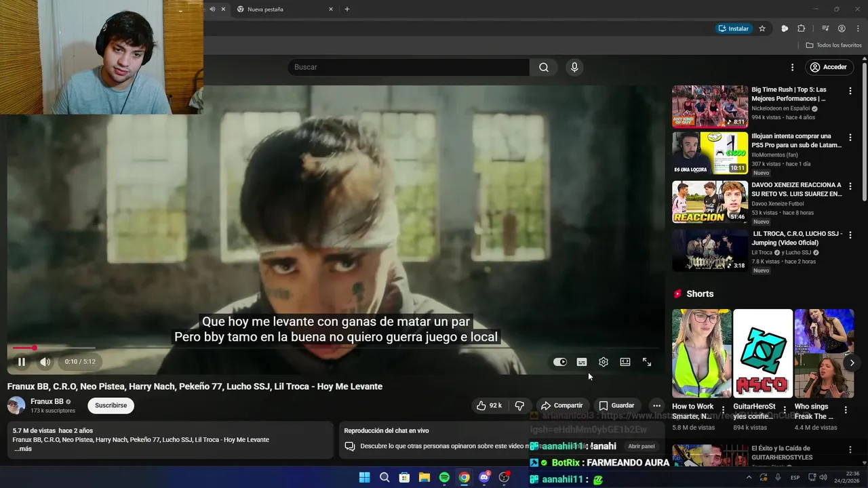Open the video in full screen
The height and width of the screenshot is (488, 868).
click(x=647, y=362)
